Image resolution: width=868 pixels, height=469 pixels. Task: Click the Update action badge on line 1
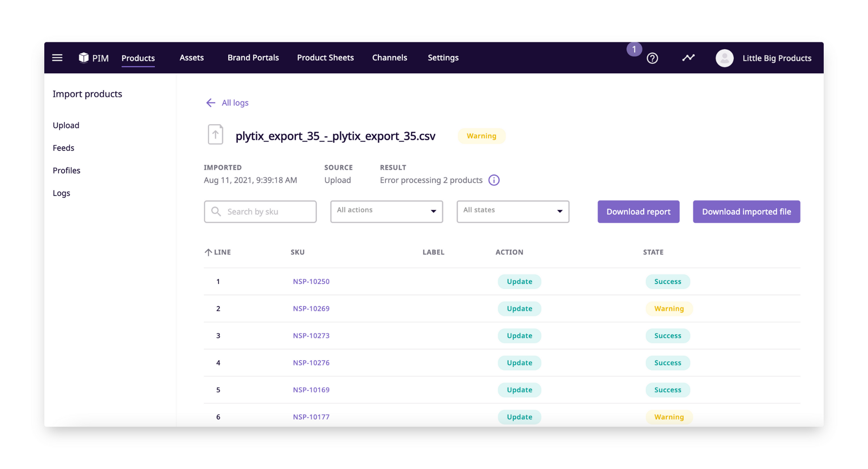[519, 281]
